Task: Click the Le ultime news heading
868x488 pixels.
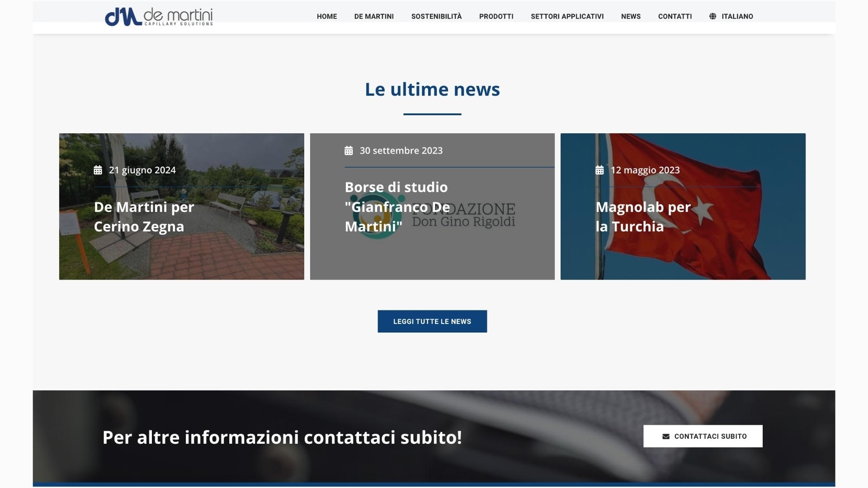Action: [432, 89]
